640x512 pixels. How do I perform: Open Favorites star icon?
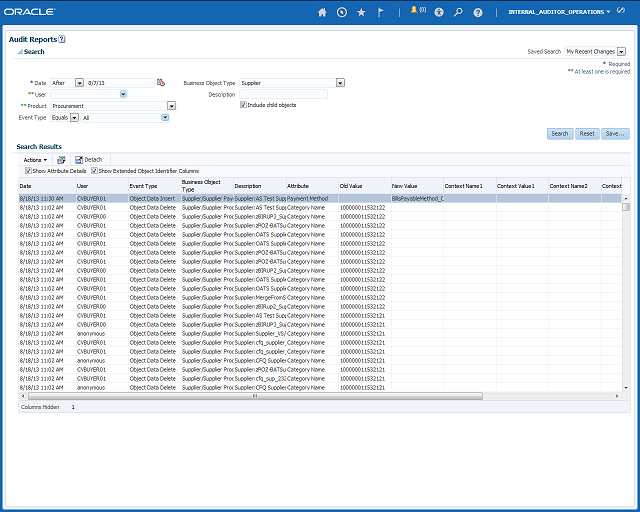361,12
